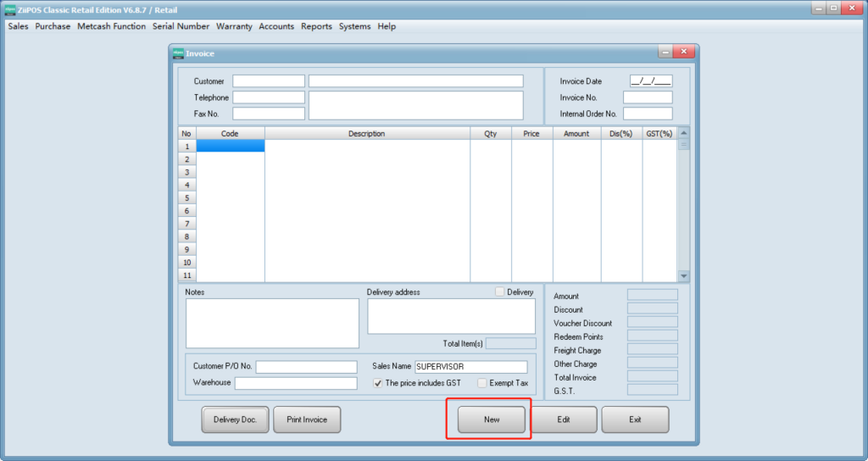868x461 pixels.
Task: Open the Metcash Function menu
Action: 111,26
